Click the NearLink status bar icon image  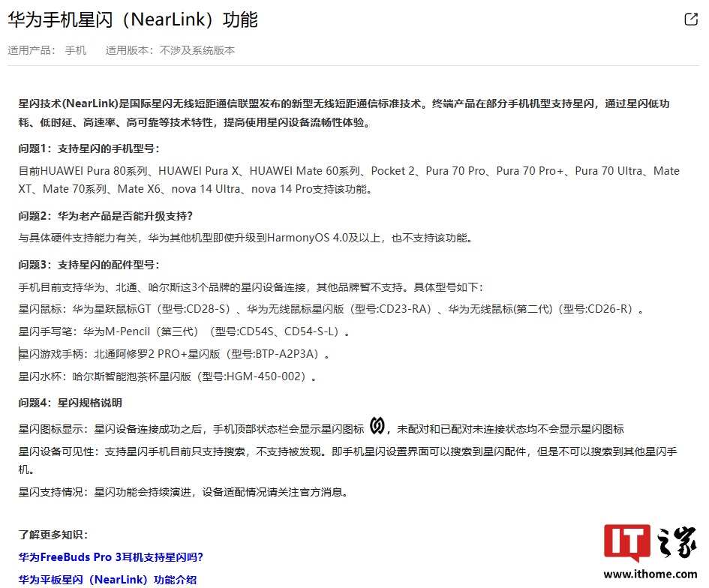[377, 426]
